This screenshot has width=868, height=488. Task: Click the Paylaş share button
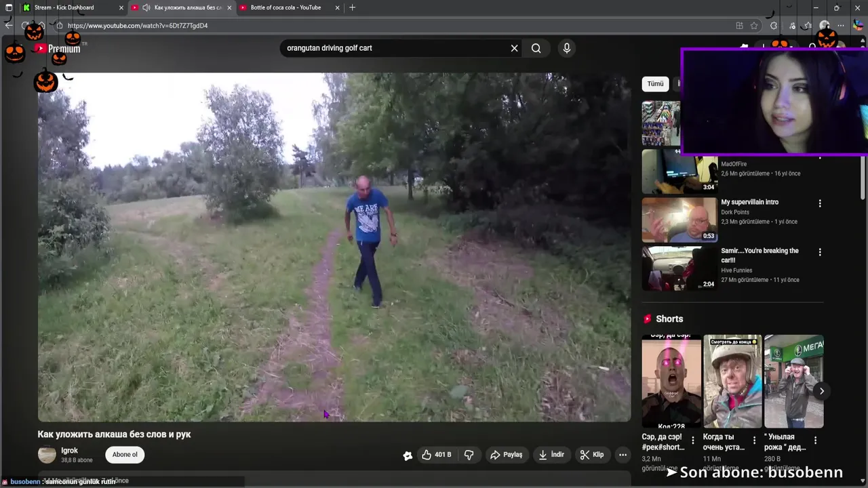[x=507, y=455]
